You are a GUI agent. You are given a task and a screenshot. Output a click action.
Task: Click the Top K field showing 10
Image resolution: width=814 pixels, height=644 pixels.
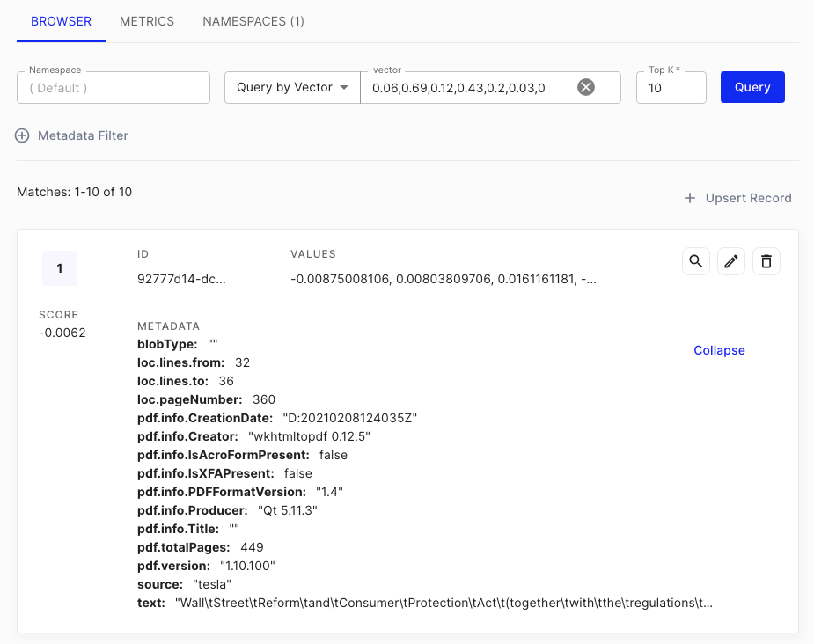click(x=671, y=88)
